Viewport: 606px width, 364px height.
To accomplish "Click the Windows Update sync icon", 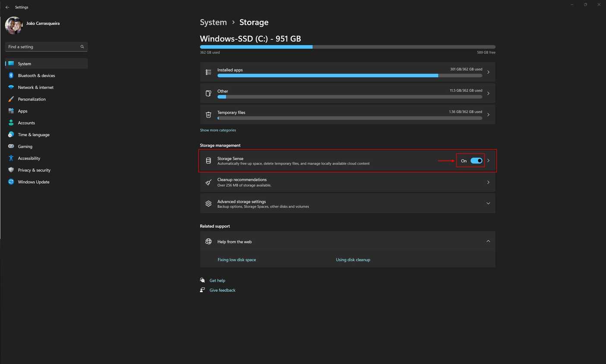I will point(11,182).
